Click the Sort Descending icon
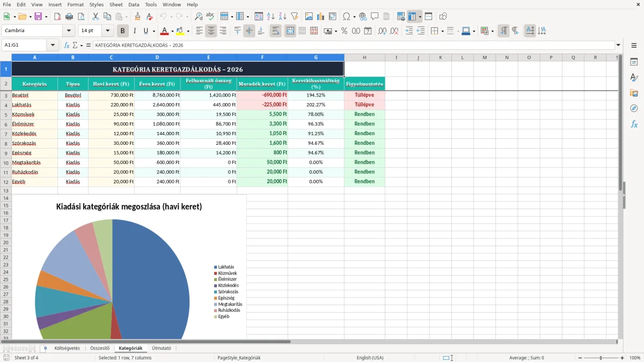 283,17
